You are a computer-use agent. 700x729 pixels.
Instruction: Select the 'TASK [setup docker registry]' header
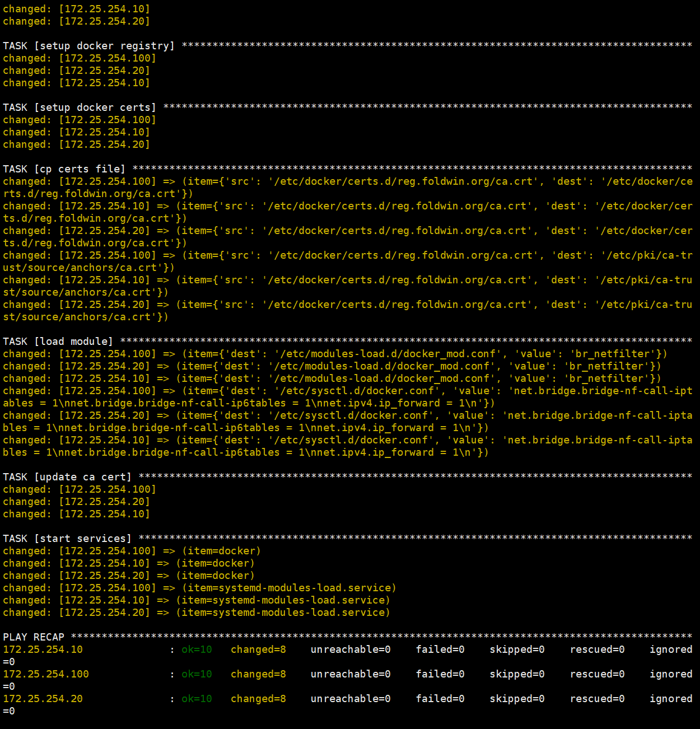pyautogui.click(x=88, y=46)
